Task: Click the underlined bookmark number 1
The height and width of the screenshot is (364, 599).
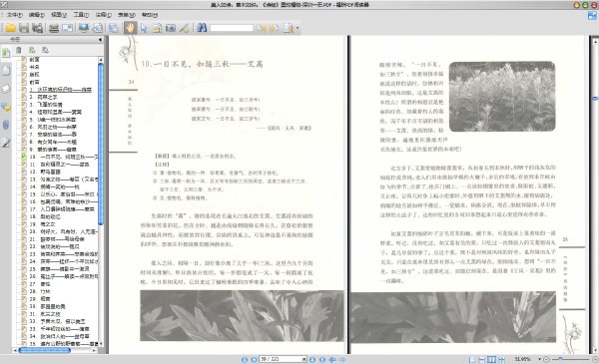Action: [60, 90]
